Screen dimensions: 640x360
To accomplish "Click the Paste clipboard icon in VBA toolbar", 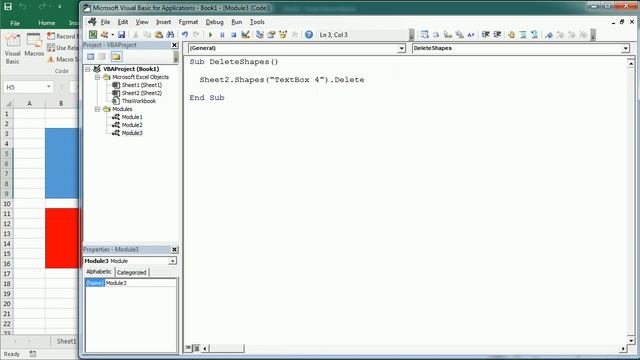I will (159, 35).
